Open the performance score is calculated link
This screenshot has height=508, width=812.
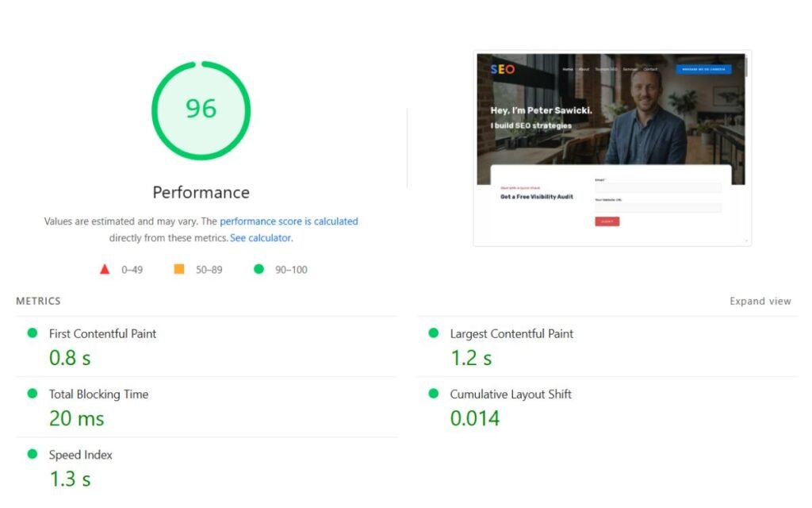pyautogui.click(x=289, y=221)
